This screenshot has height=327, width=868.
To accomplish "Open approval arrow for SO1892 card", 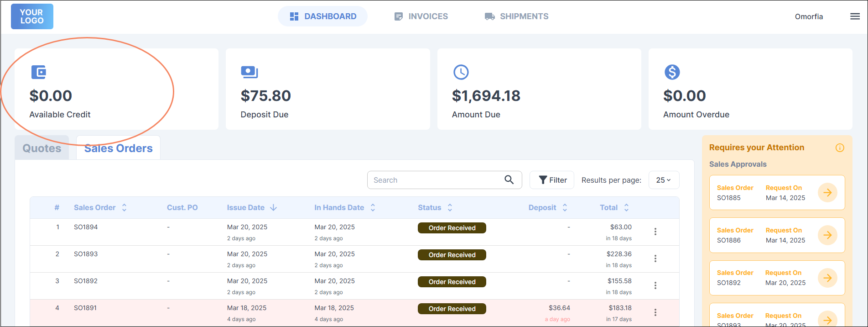I will (x=827, y=278).
